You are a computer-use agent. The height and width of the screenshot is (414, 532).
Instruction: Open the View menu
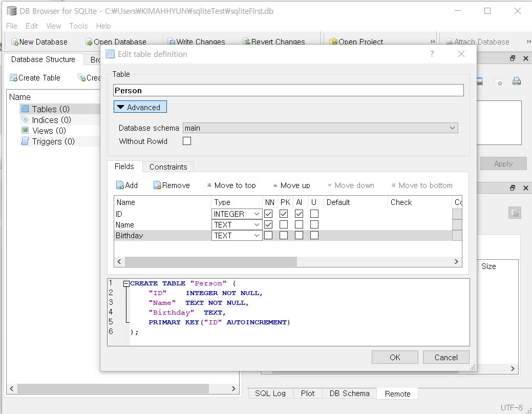coord(54,26)
